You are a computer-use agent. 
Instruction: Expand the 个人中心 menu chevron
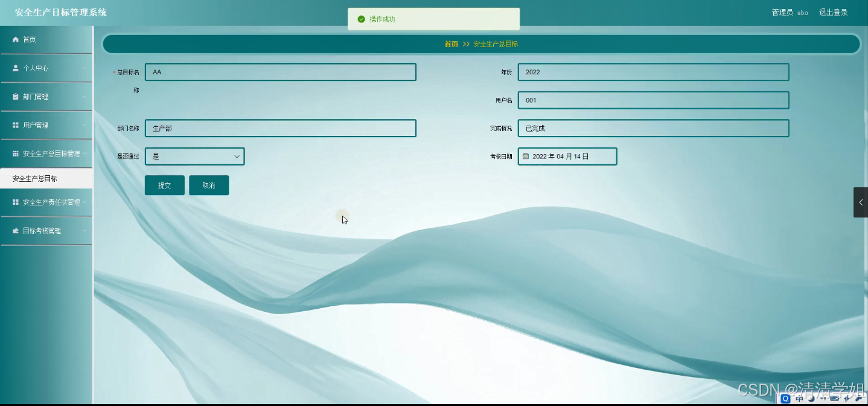pyautogui.click(x=85, y=68)
